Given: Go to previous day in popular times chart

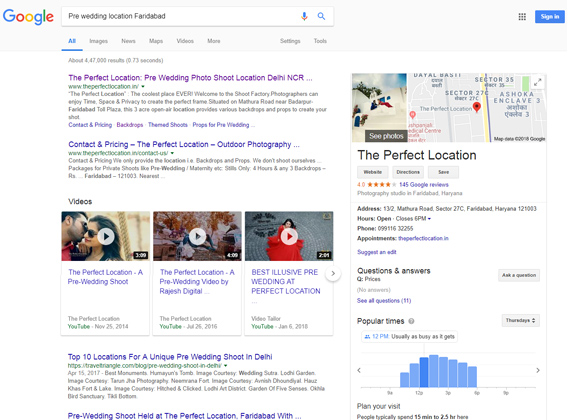Looking at the screenshot, I should pyautogui.click(x=359, y=370).
